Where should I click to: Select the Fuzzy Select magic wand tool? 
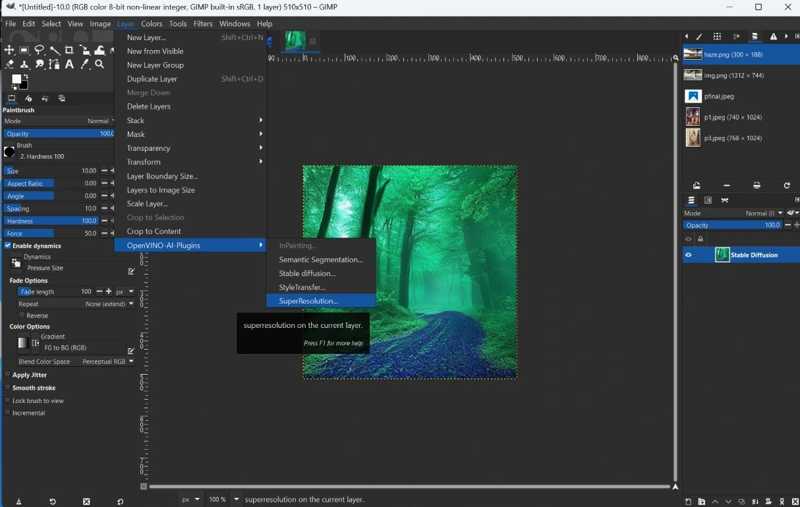(x=54, y=50)
